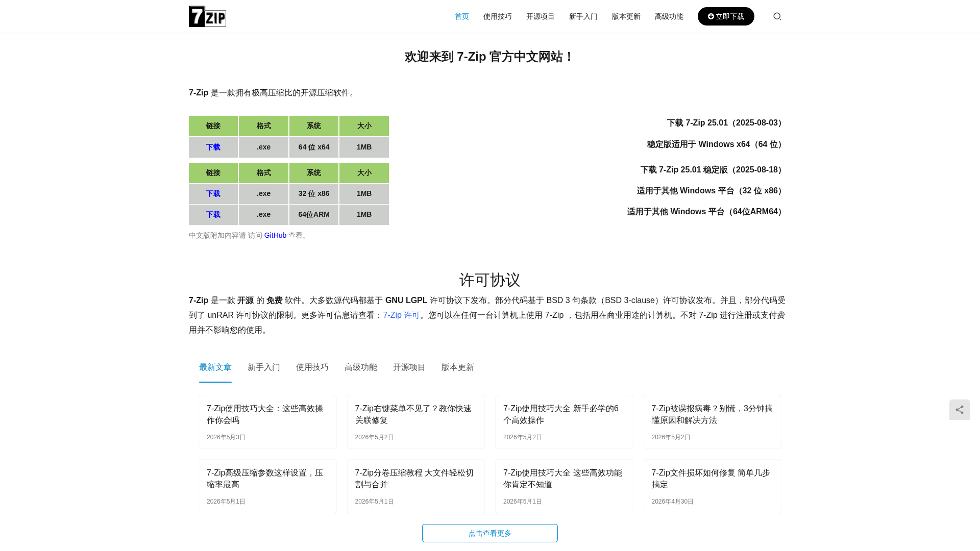Download the 64 位 x64 .exe
The width and height of the screenshot is (980, 551).
(213, 147)
